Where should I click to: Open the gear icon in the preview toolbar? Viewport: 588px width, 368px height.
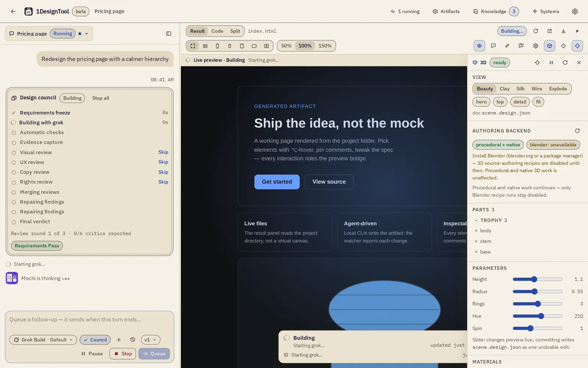pos(535,46)
